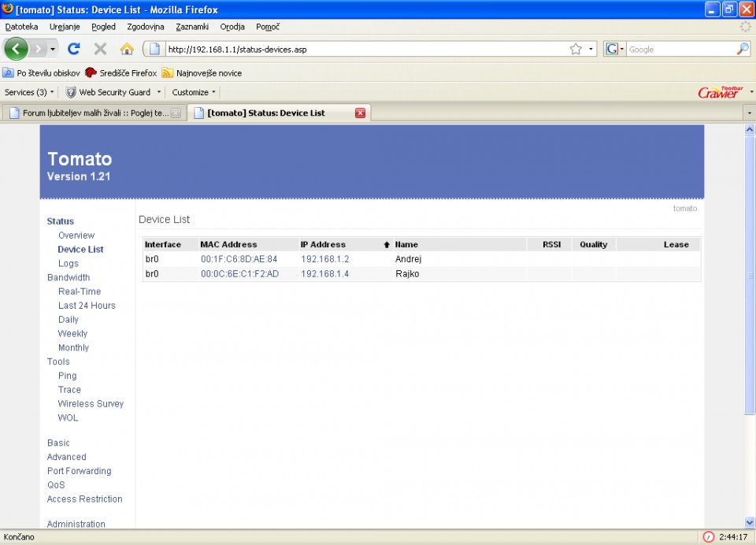
Task: Click the Forward navigation arrow
Action: (38, 49)
